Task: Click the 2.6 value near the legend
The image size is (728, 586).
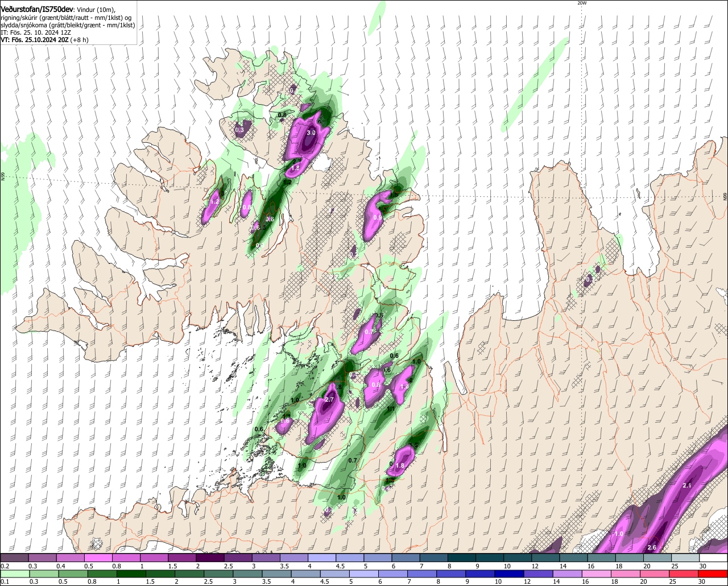Action: click(x=652, y=548)
